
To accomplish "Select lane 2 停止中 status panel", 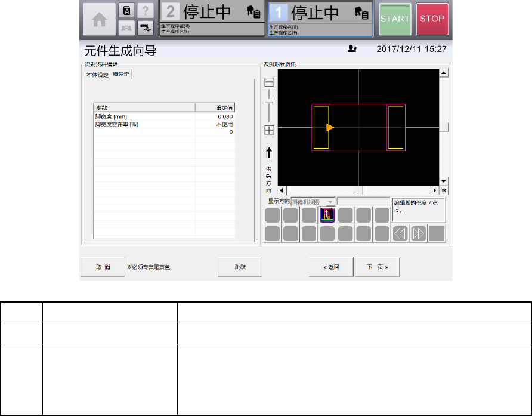I will click(212, 19).
